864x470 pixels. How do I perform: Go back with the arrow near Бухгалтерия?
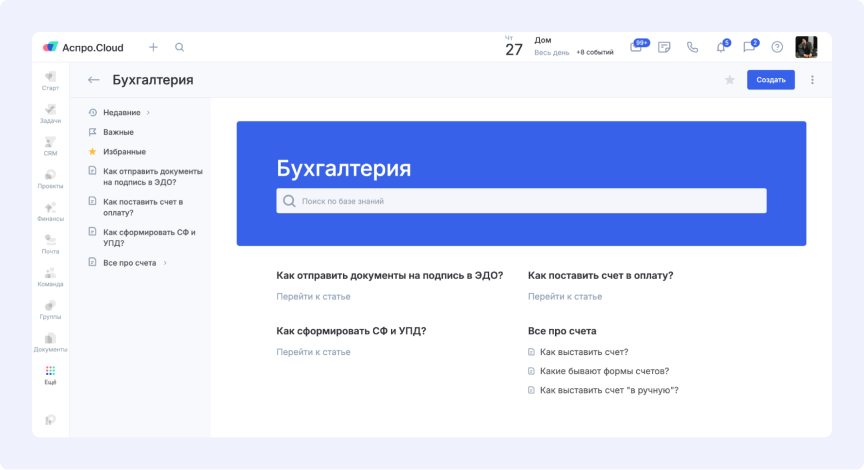[94, 80]
